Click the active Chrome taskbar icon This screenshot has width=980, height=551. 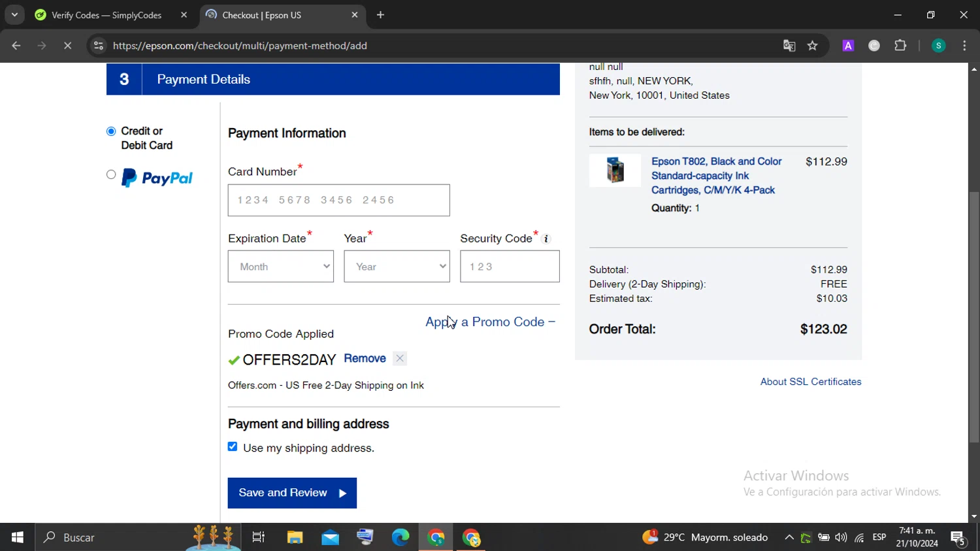pyautogui.click(x=436, y=537)
